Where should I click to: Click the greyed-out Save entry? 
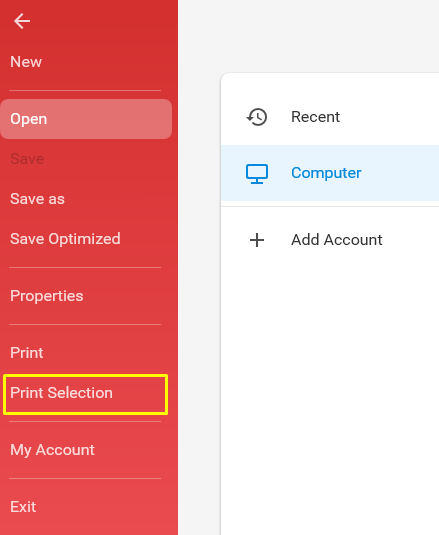[27, 159]
